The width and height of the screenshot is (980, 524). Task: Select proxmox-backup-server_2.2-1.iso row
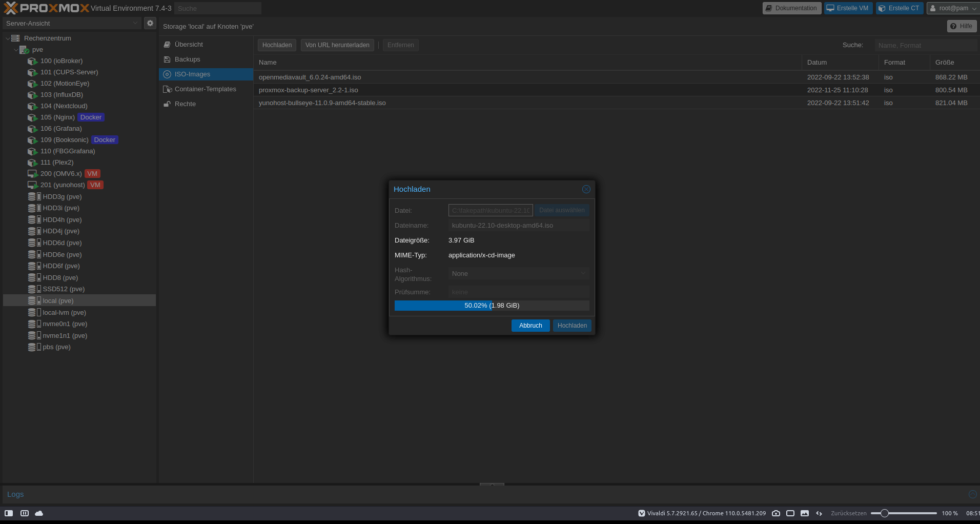coord(617,90)
